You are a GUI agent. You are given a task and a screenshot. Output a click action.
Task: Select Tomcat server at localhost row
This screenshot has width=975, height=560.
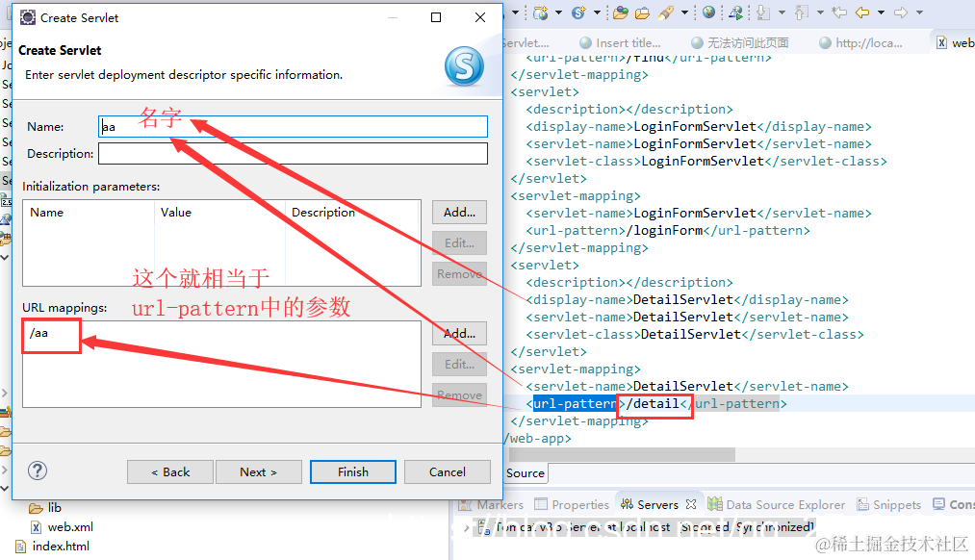pos(647,527)
